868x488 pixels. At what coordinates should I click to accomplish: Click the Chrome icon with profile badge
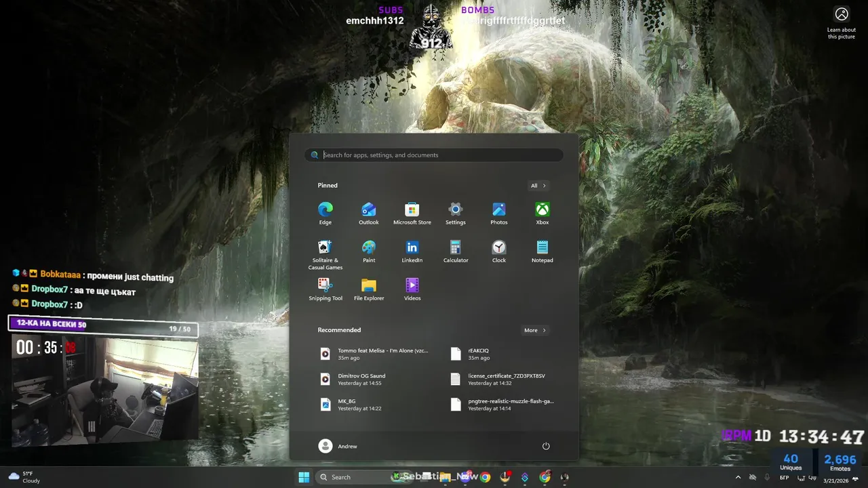(x=545, y=477)
